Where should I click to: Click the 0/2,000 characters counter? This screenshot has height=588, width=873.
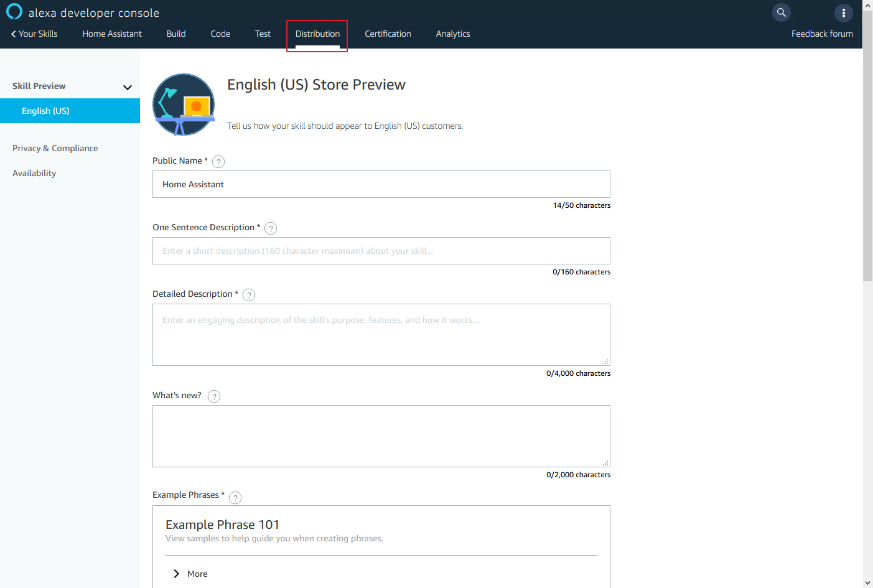(x=579, y=475)
